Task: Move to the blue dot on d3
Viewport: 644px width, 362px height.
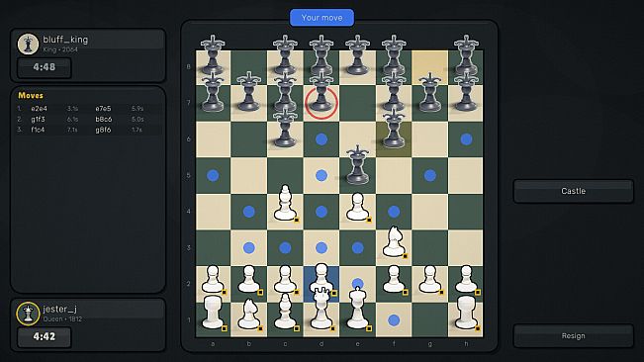Action: [x=322, y=248]
